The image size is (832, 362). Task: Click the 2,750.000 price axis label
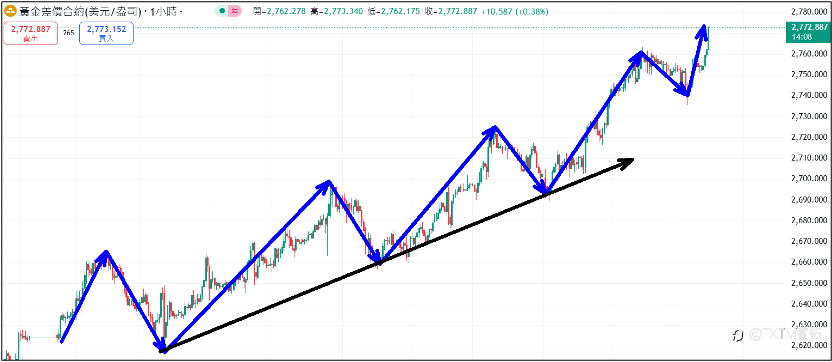click(x=808, y=74)
